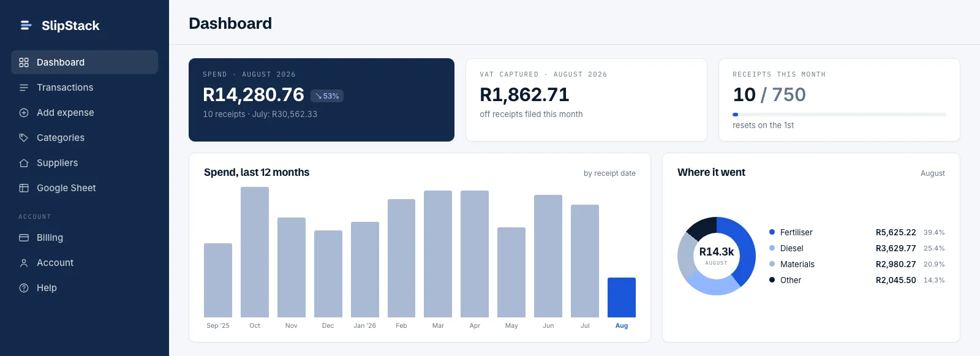Open the Help page
The image size is (980, 356).
coord(85,288)
